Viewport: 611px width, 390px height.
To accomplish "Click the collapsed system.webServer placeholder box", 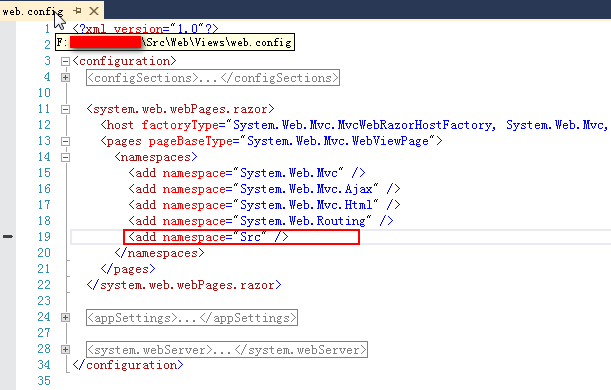I will (227, 349).
